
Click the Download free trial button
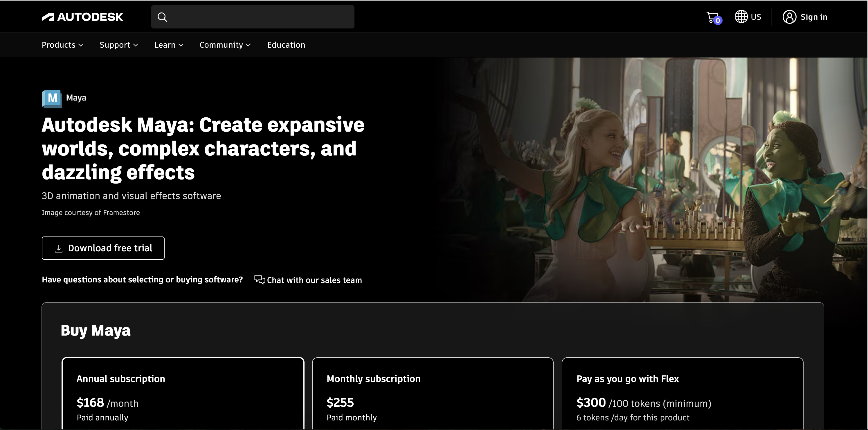pyautogui.click(x=103, y=248)
